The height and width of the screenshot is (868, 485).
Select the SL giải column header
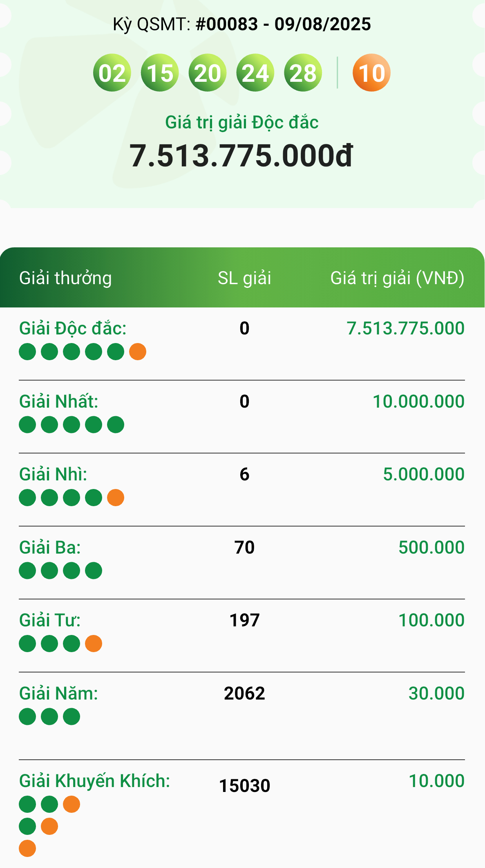tap(244, 278)
